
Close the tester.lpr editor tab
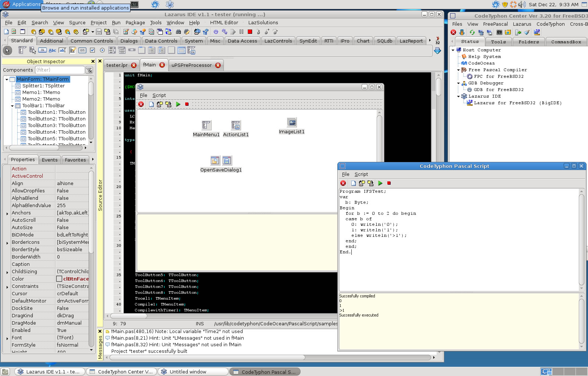[x=134, y=65]
